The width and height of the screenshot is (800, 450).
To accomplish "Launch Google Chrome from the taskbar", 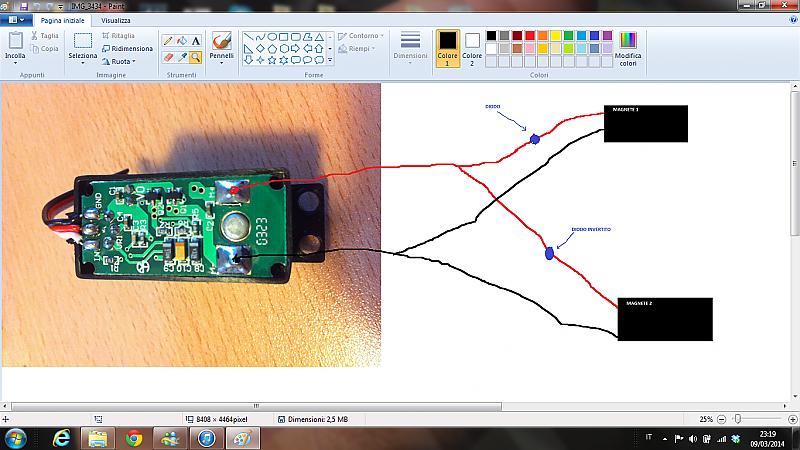I will 134,438.
